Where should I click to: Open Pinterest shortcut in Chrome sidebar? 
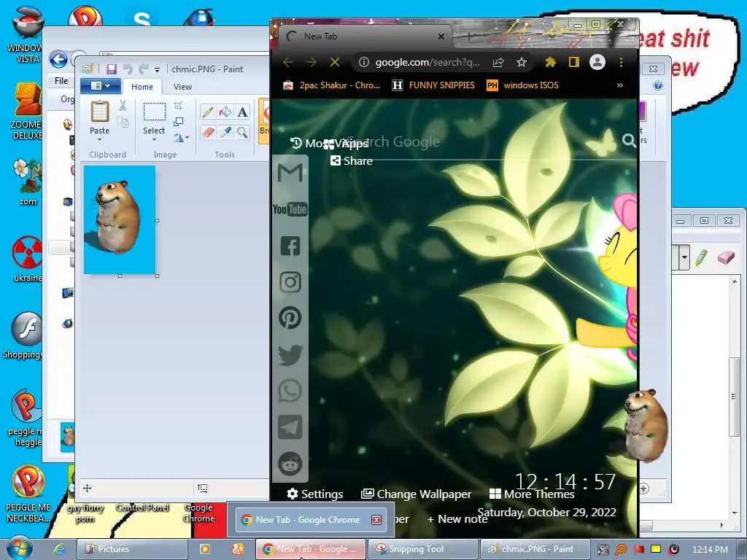[x=290, y=318]
